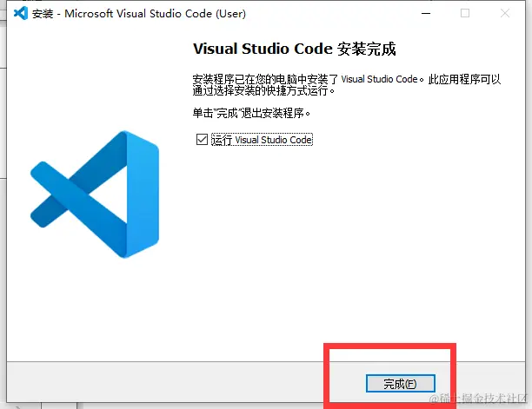Click the large Visual Studio Code logo

tap(95, 195)
